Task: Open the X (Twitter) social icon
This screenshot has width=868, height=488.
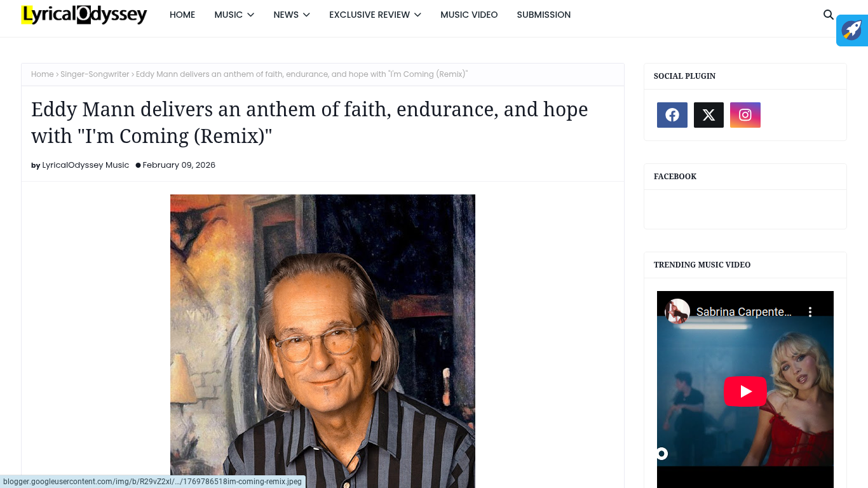Action: click(x=709, y=115)
